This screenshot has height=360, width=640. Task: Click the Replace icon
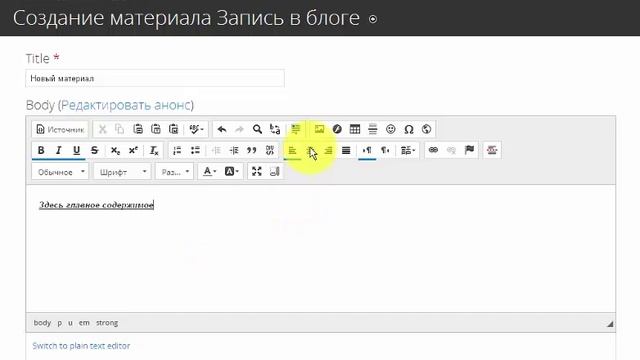[275, 129]
